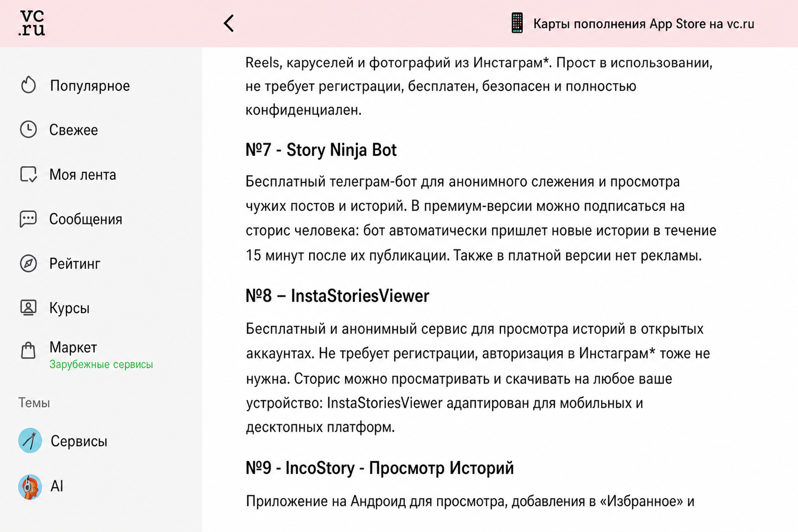The image size is (798, 532).
Task: Click the compass icon for Рейтинг
Action: (x=29, y=263)
